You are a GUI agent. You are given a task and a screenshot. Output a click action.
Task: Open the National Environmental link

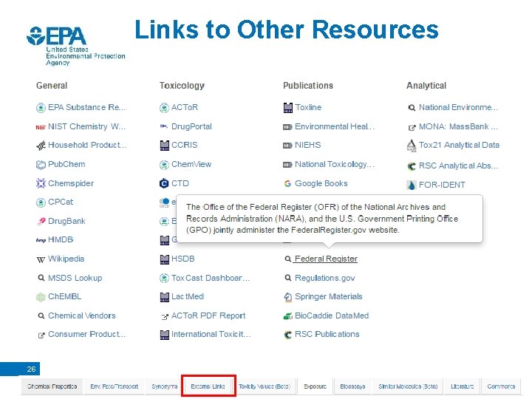click(458, 107)
